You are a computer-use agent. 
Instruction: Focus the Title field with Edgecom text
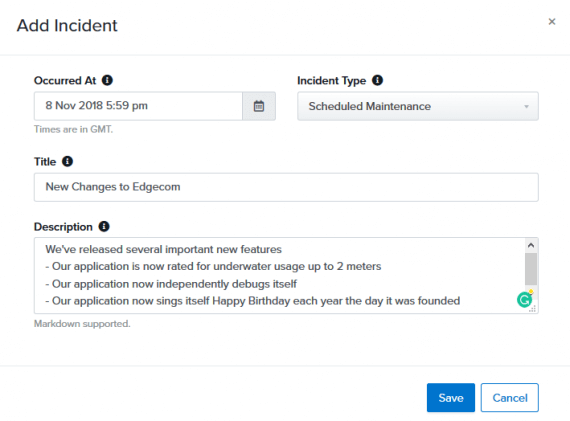coord(286,187)
